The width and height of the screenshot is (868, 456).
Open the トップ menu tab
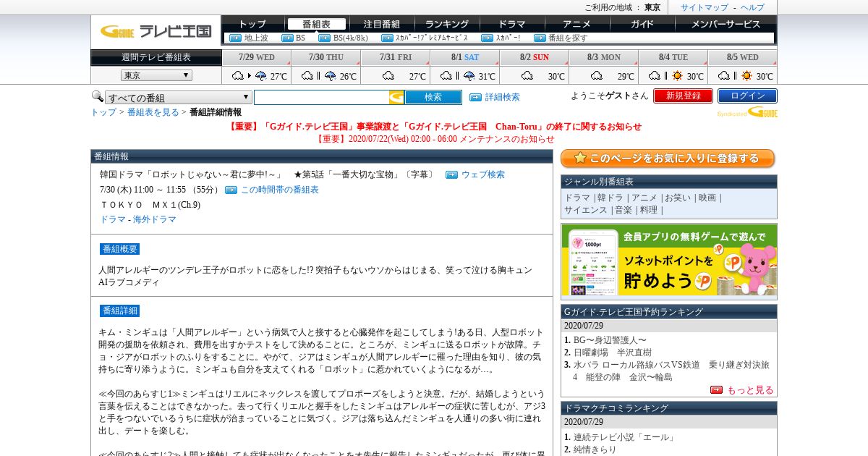[252, 24]
